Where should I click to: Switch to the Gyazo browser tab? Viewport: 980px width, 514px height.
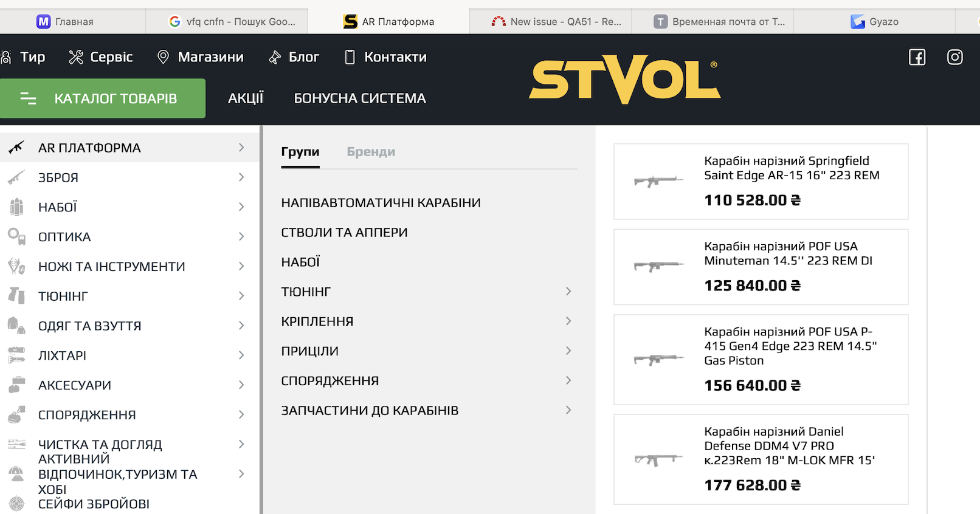(x=875, y=22)
